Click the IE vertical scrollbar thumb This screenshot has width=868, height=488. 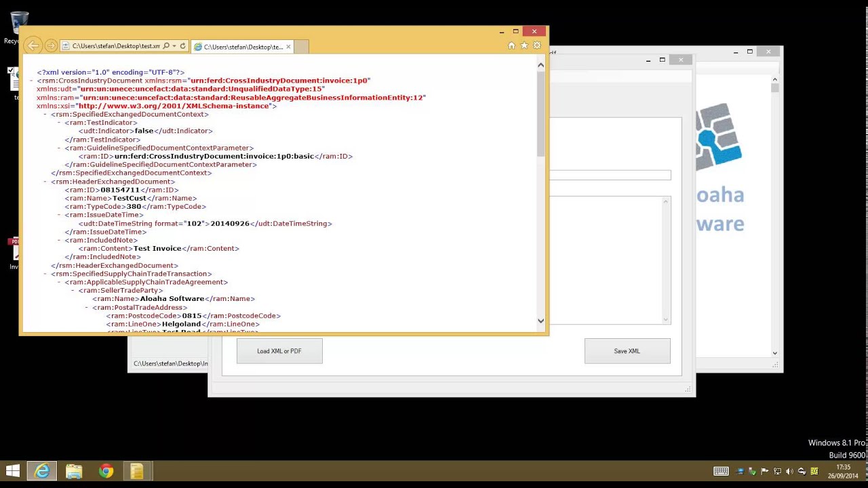540,113
